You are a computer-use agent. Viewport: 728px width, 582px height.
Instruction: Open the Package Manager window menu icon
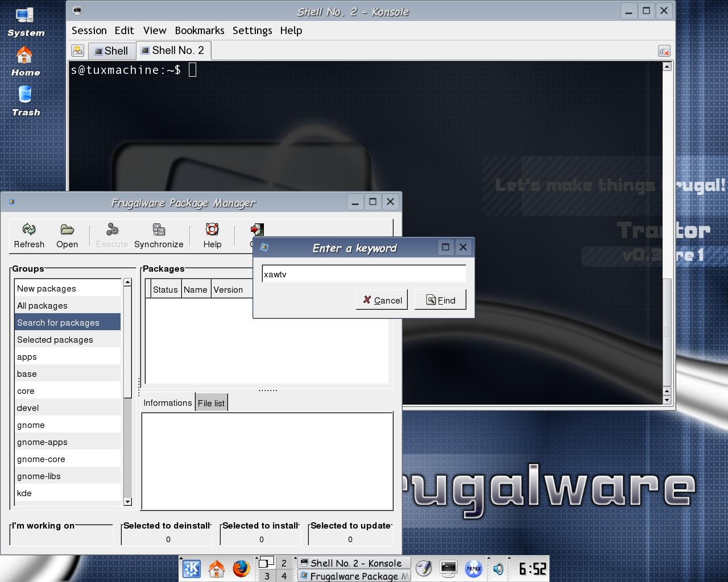(x=12, y=202)
